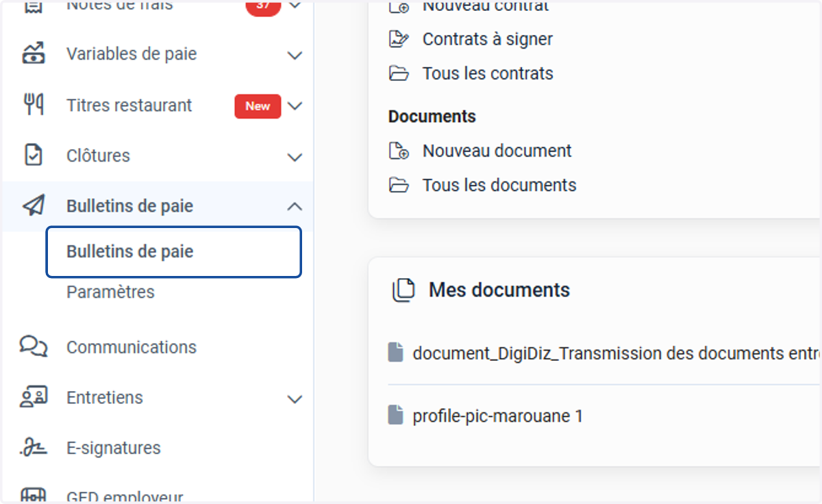Select the Clôtures menu label
This screenshot has height=504, width=822.
tap(98, 155)
